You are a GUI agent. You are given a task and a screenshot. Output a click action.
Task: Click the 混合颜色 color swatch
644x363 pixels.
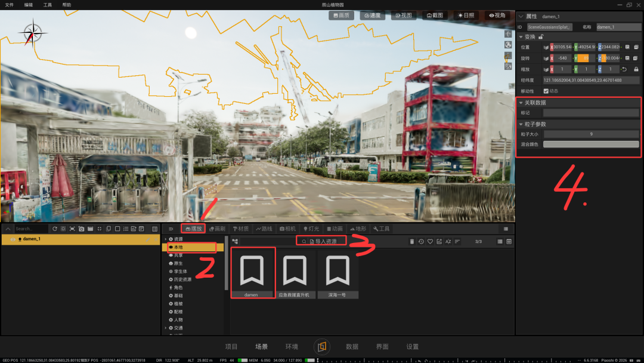(591, 144)
